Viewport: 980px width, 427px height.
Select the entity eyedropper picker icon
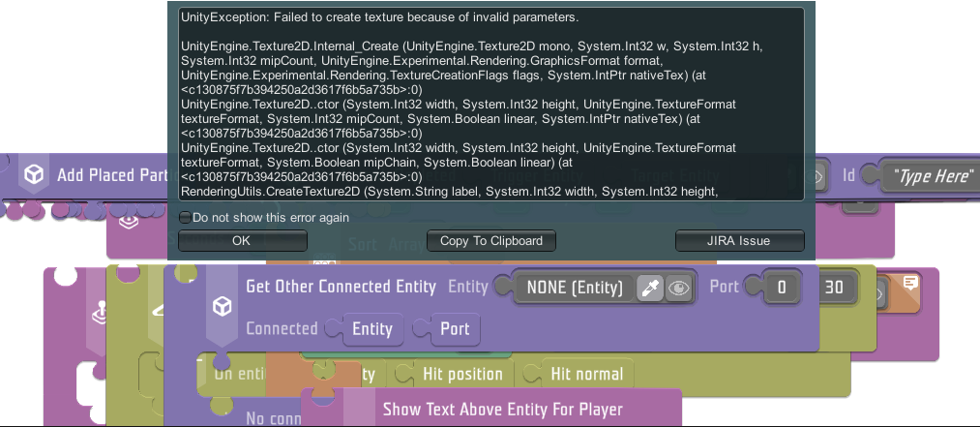click(650, 288)
